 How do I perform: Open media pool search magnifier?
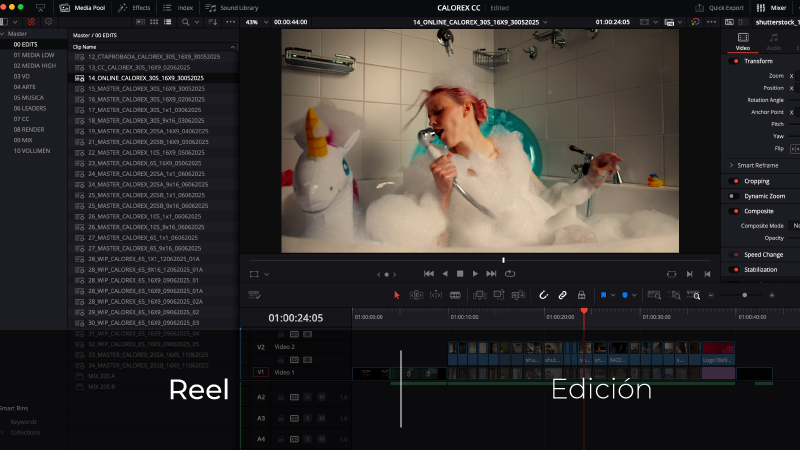point(185,22)
